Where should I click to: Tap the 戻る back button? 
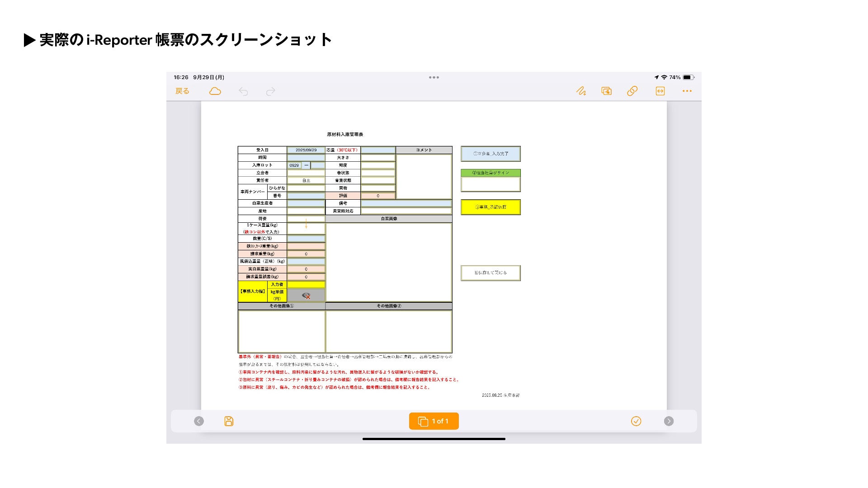tap(182, 91)
